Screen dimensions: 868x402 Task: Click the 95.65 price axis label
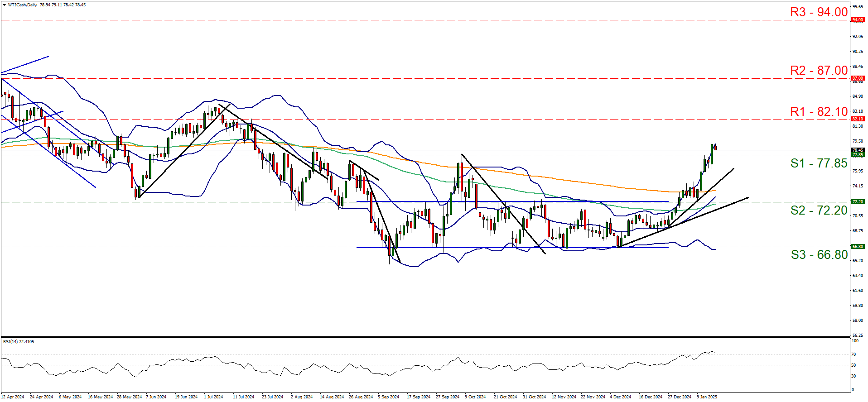coord(857,7)
